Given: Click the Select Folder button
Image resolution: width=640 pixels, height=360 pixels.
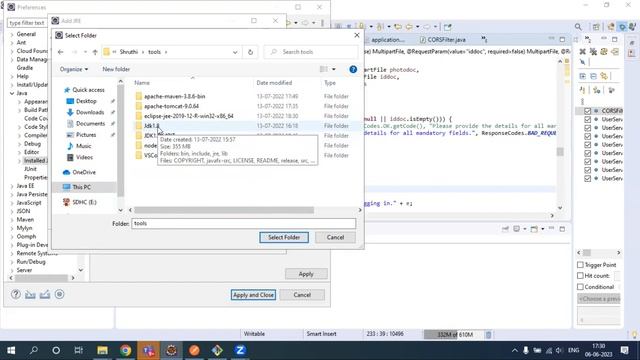Looking at the screenshot, I should click(284, 238).
